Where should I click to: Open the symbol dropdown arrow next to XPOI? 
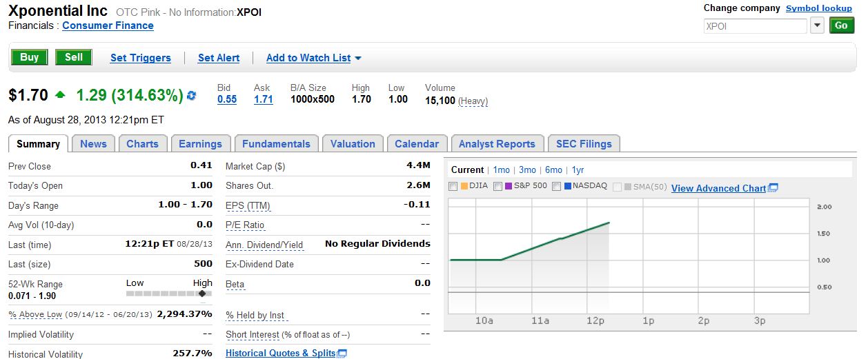(x=817, y=25)
